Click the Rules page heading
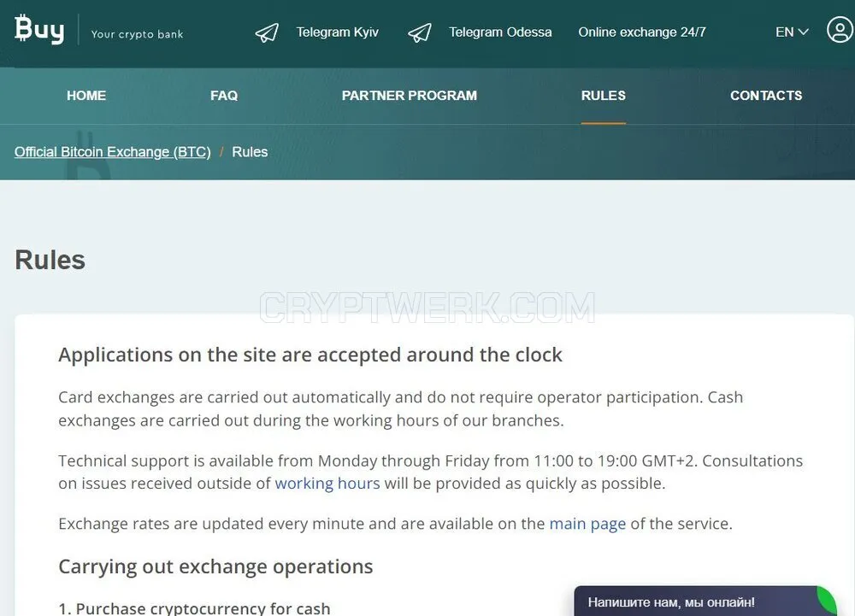Image resolution: width=855 pixels, height=616 pixels. coord(50,260)
